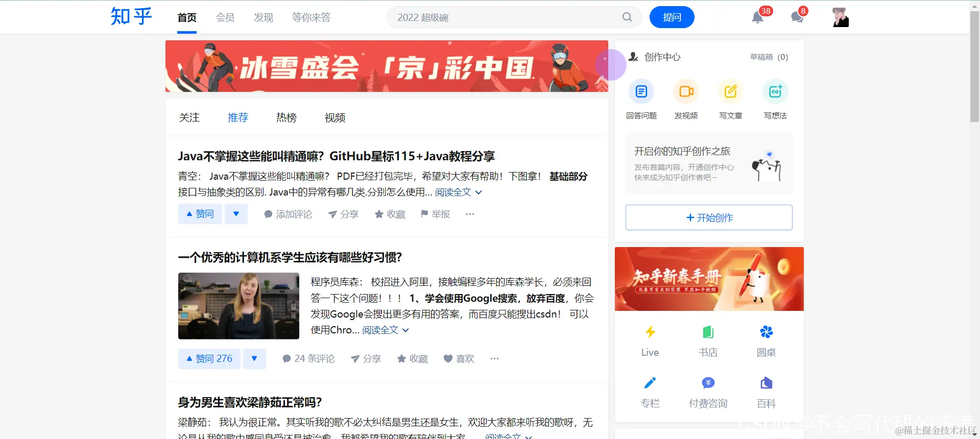
Task: Open the 书店 book icon
Action: 708,332
